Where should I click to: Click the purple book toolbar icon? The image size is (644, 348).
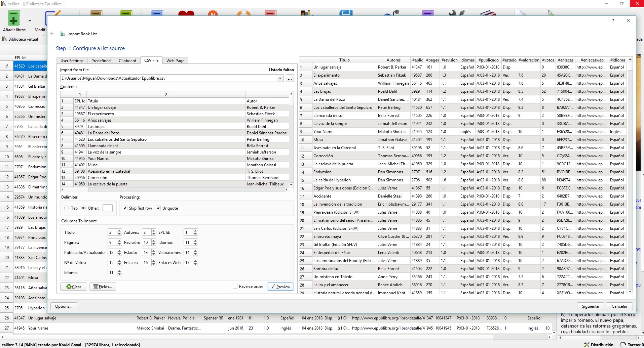[428, 13]
